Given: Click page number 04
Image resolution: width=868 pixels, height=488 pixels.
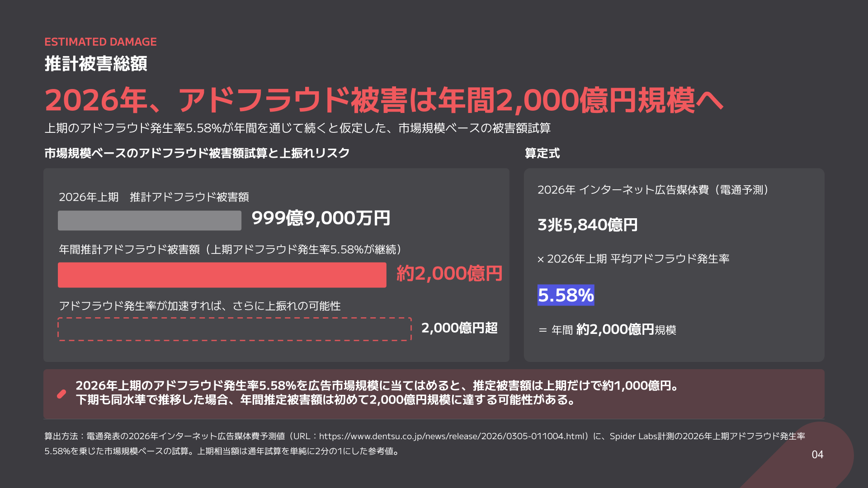Looking at the screenshot, I should pyautogui.click(x=817, y=455).
